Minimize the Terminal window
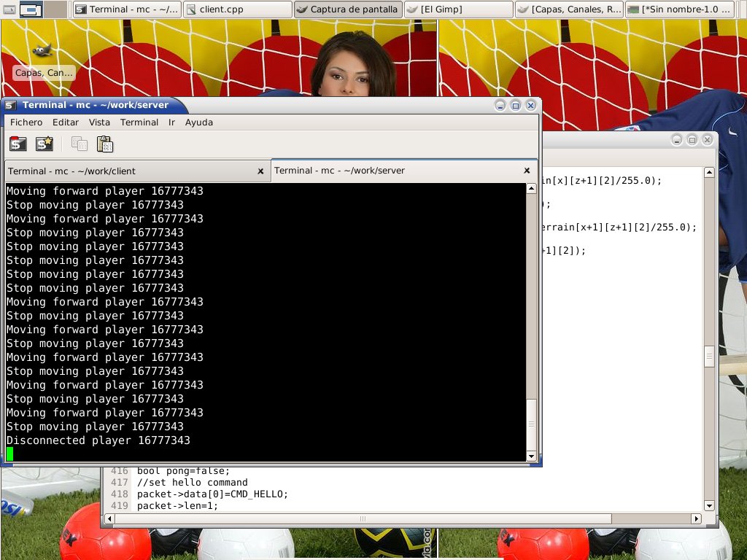 [500, 105]
